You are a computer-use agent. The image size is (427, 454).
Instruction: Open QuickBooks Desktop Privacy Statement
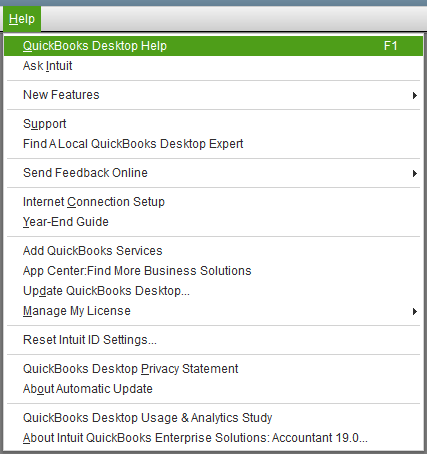213,369
